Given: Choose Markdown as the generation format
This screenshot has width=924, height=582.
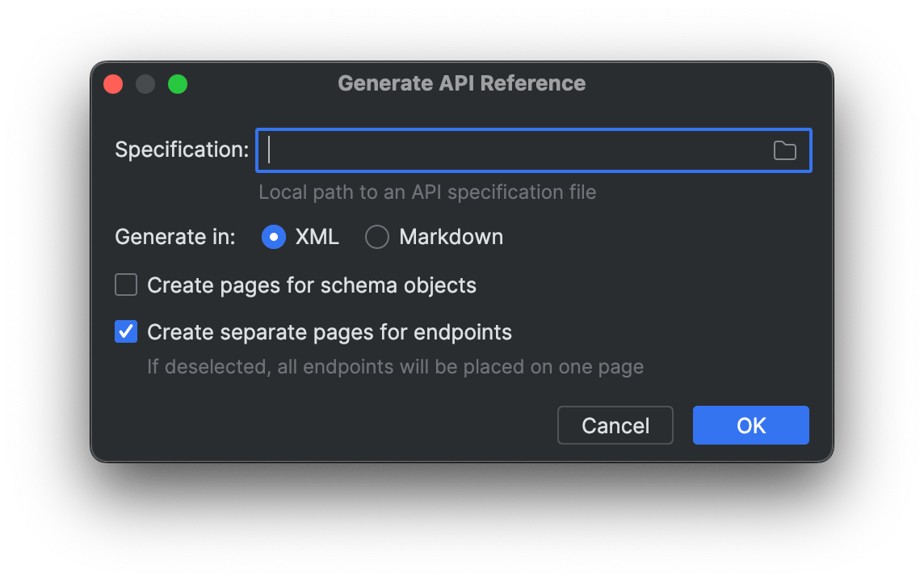Looking at the screenshot, I should (376, 237).
